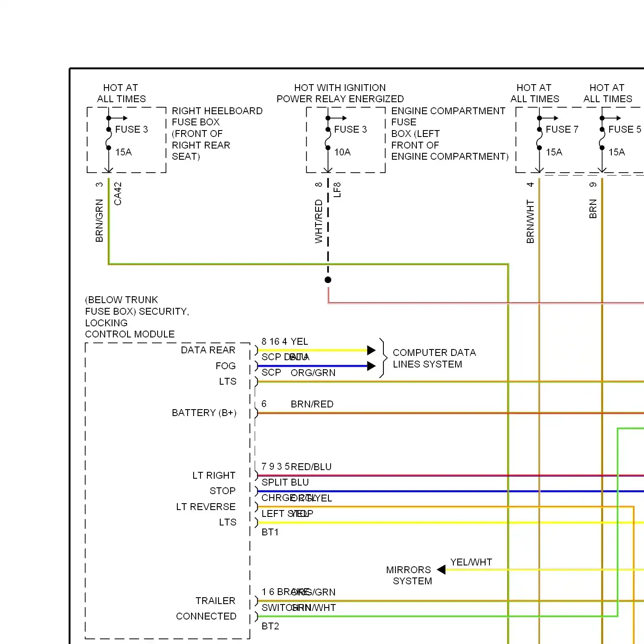Click the 10A fuse rating
This screenshot has height=644, width=644.
[342, 152]
